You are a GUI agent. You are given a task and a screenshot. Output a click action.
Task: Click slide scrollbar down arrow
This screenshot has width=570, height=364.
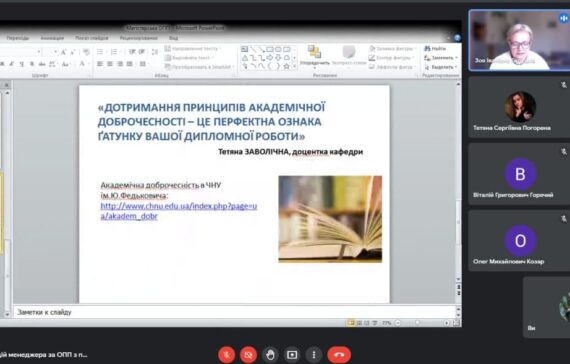[x=458, y=279]
